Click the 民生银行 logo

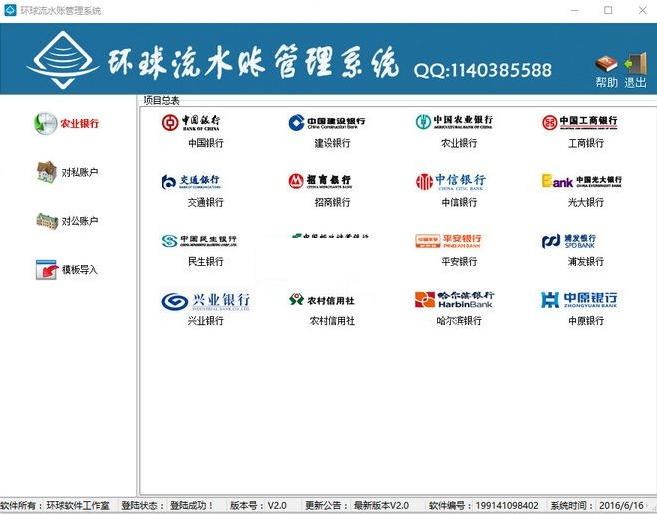click(199, 241)
